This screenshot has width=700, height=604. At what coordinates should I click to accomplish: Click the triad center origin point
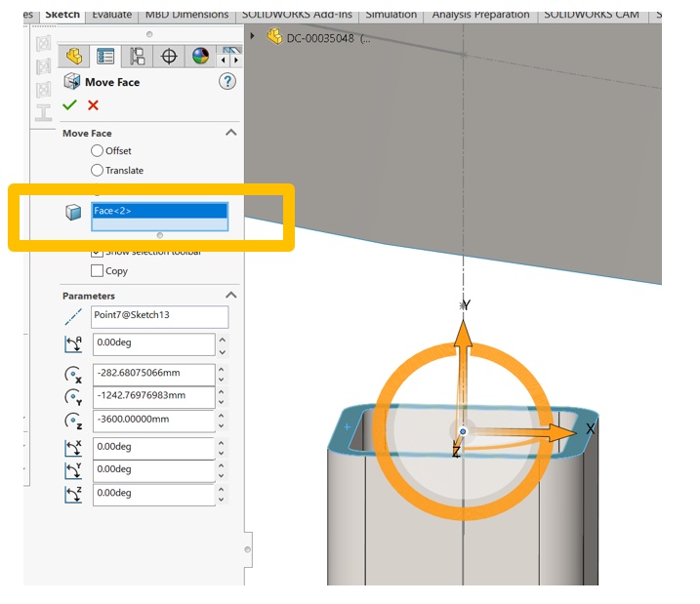[463, 431]
